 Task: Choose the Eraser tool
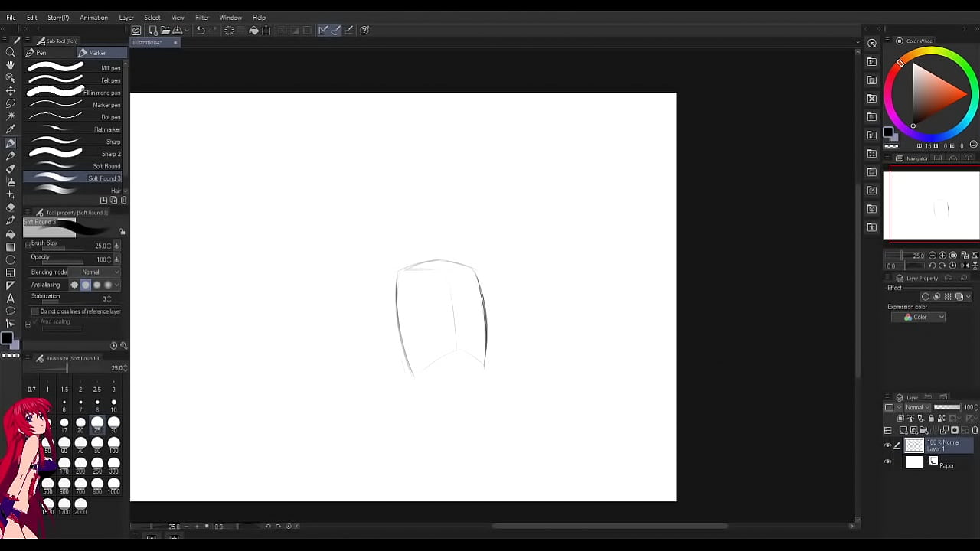coord(11,207)
